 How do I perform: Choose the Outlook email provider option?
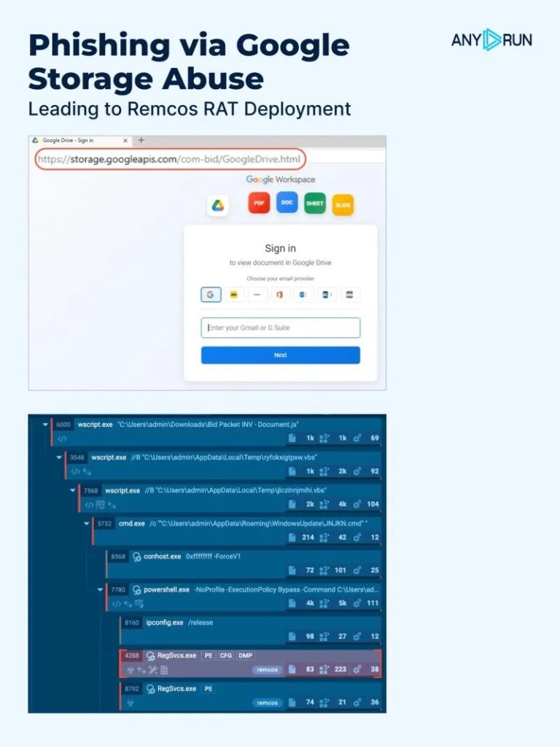tap(303, 295)
